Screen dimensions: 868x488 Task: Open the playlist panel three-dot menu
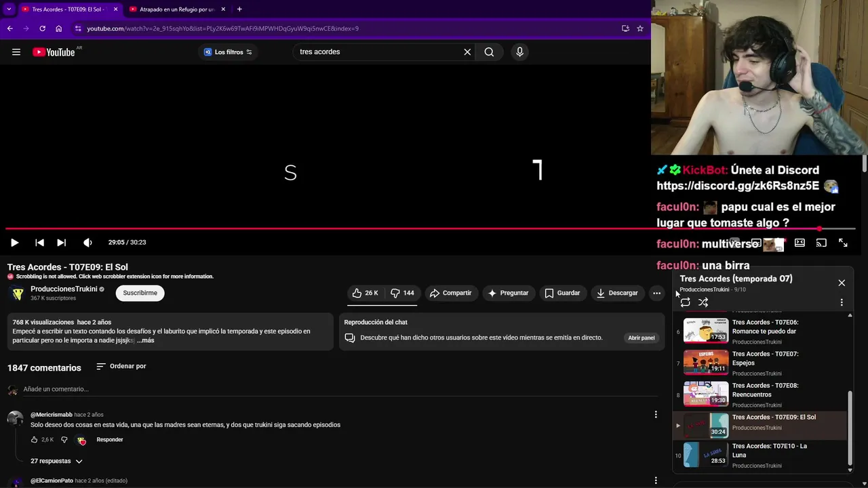pyautogui.click(x=842, y=302)
